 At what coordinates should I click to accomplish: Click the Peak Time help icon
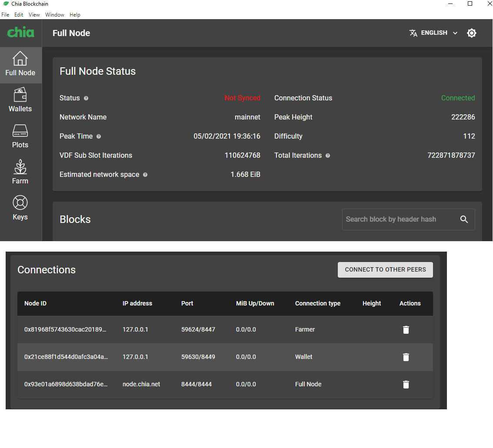point(99,137)
